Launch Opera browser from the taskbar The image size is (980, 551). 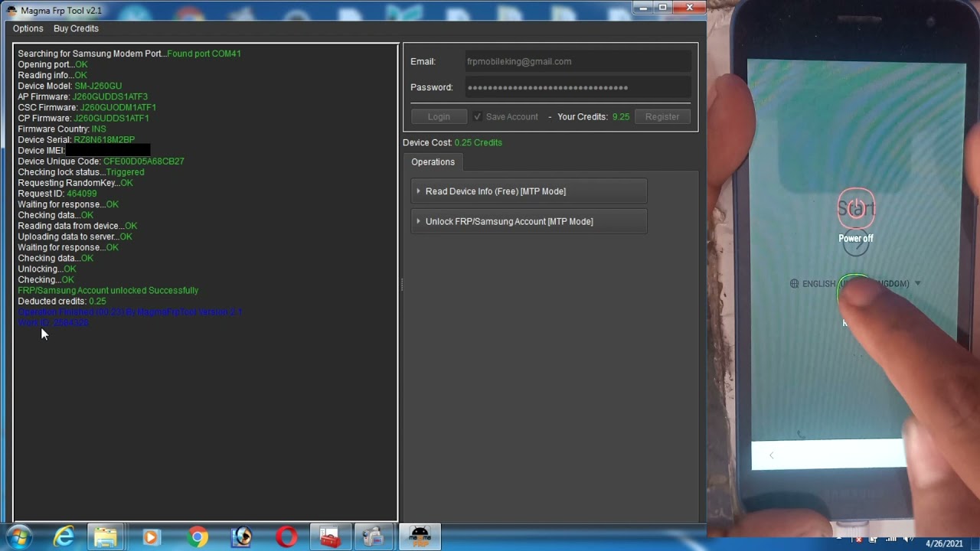pyautogui.click(x=287, y=538)
